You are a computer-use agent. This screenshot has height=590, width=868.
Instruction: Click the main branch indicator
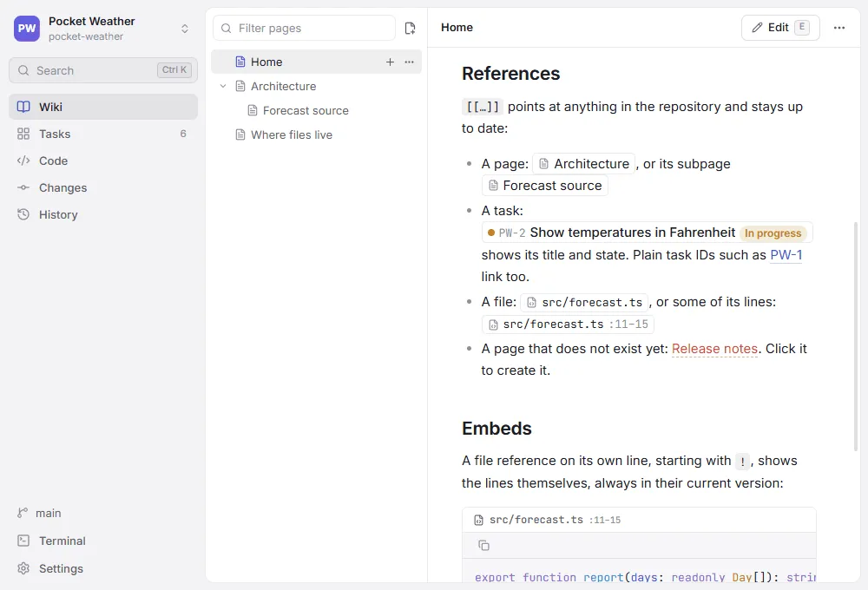39,513
